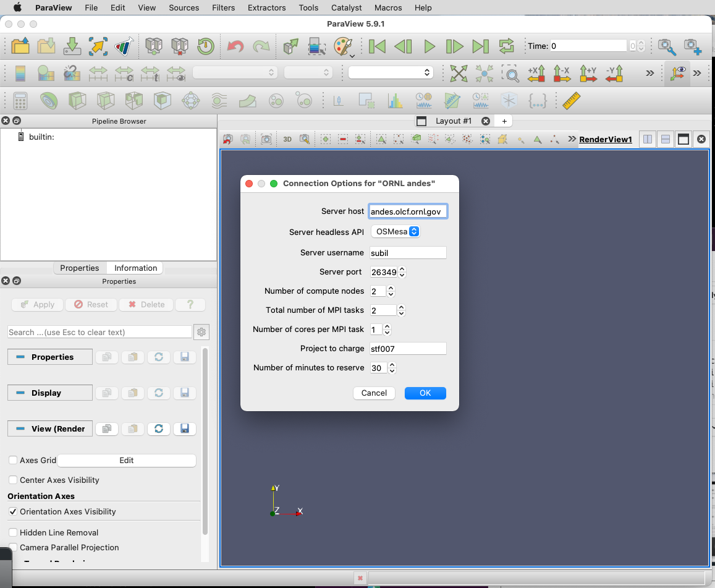Click the Undo arrow icon
Viewport: 715px width, 588px height.
tap(235, 46)
